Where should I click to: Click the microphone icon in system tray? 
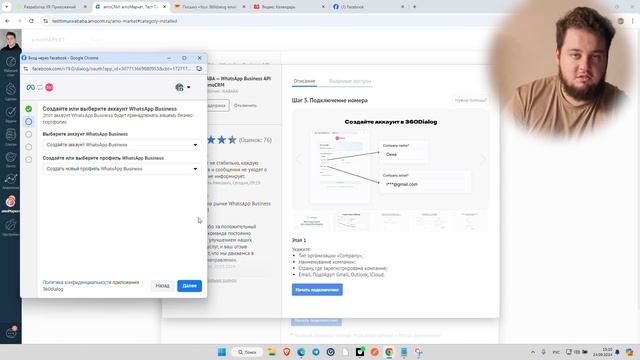coord(544,352)
